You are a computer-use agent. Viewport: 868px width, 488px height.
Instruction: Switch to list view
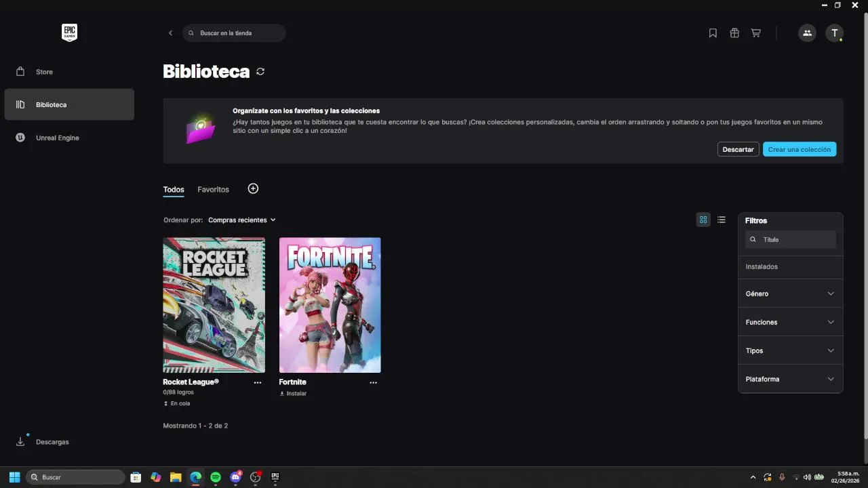722,220
